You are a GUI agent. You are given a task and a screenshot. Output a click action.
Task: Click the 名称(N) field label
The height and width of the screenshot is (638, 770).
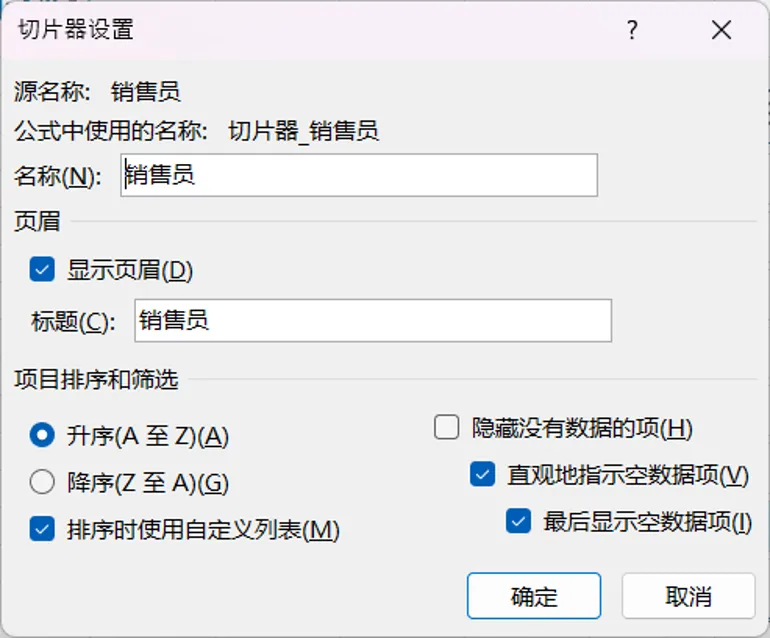point(58,176)
